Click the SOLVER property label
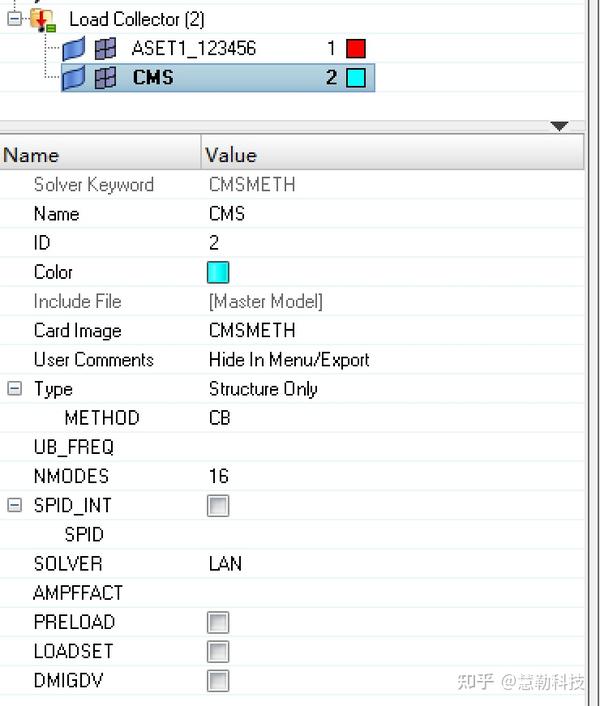600x706 pixels. [x=68, y=564]
